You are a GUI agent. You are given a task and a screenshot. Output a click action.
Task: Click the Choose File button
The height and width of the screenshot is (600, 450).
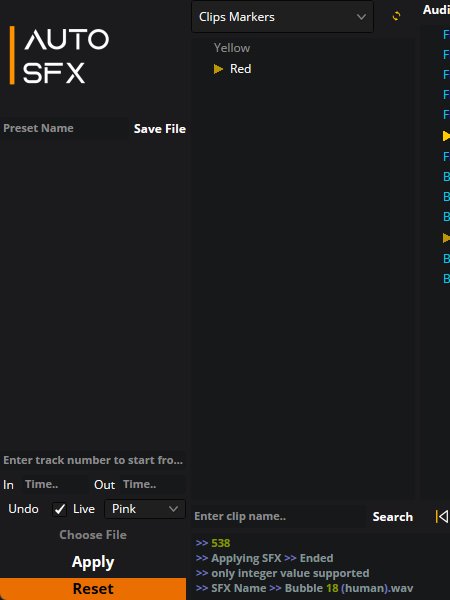[x=93, y=535]
